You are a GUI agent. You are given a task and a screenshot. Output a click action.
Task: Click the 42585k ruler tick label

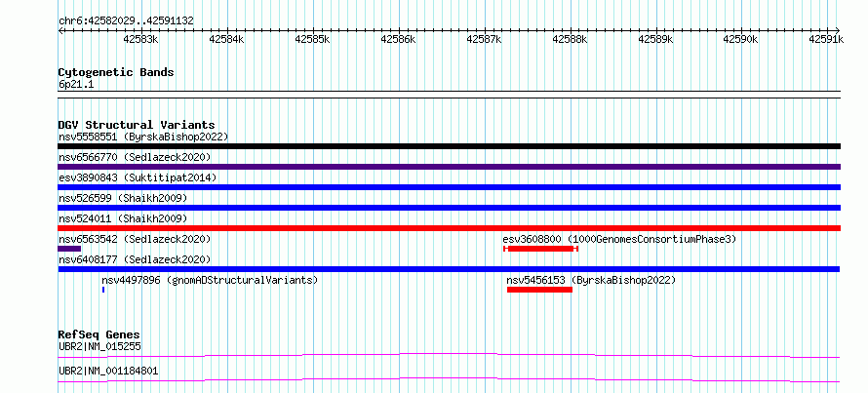313,39
